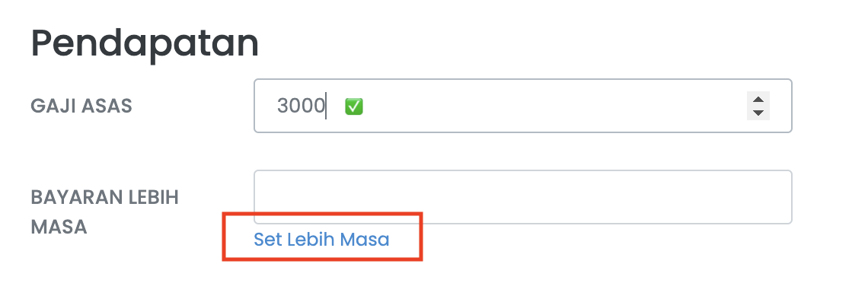The width and height of the screenshot is (868, 283).
Task: Click the BAYARAN LEBIH MASA label text
Action: (104, 211)
